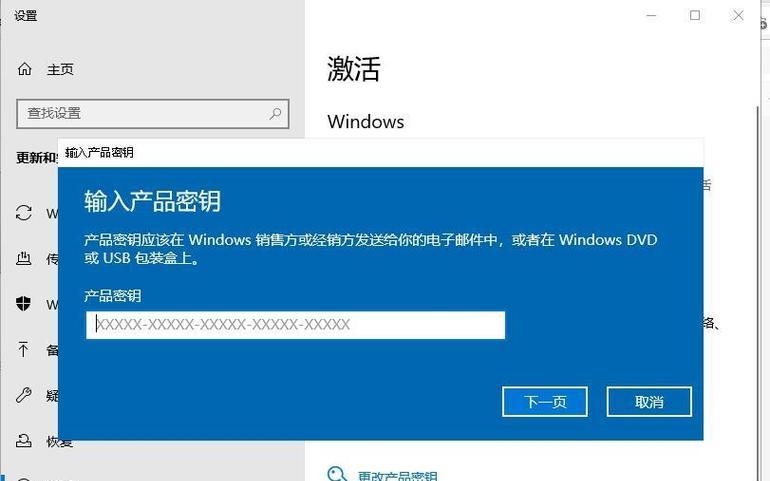Select the Backup upward arrow icon
Screen dimensions: 770x481
coord(24,349)
